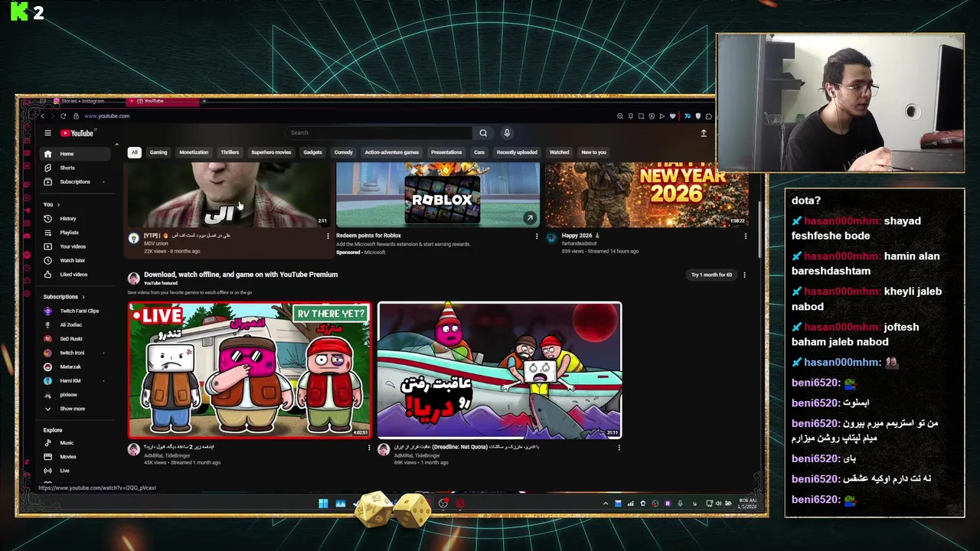The image size is (980, 551).
Task: Click the sidebar scroll-up arrow
Action: 116,145
